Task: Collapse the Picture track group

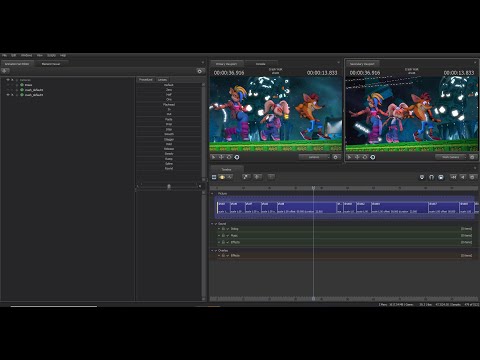Action: pyautogui.click(x=212, y=194)
